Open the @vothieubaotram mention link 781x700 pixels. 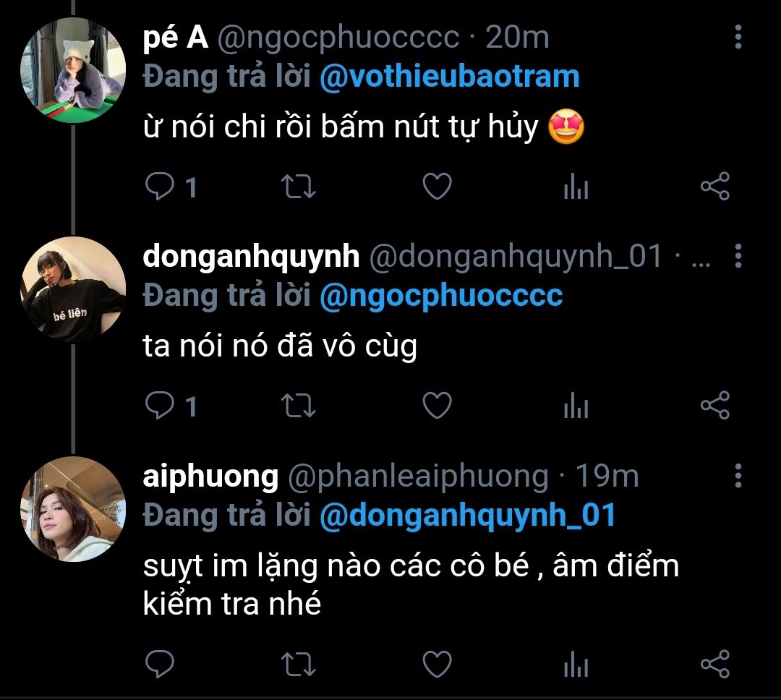449,77
